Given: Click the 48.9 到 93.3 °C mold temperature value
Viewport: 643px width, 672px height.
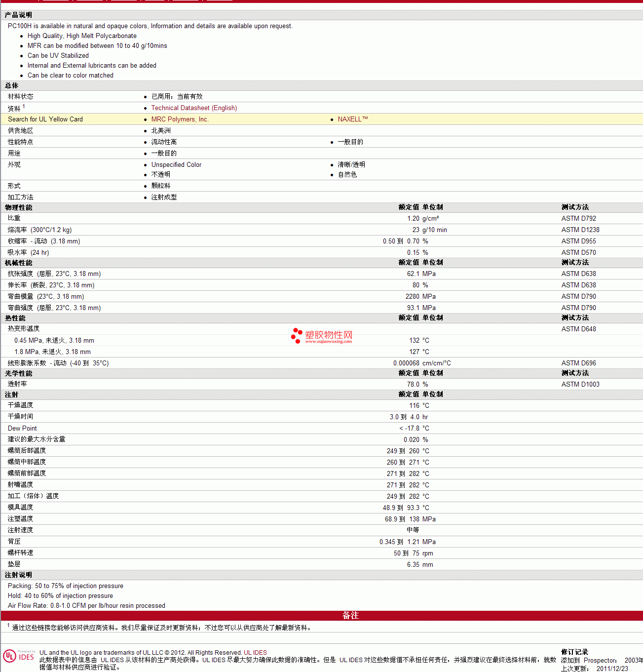Looking at the screenshot, I should [406, 508].
